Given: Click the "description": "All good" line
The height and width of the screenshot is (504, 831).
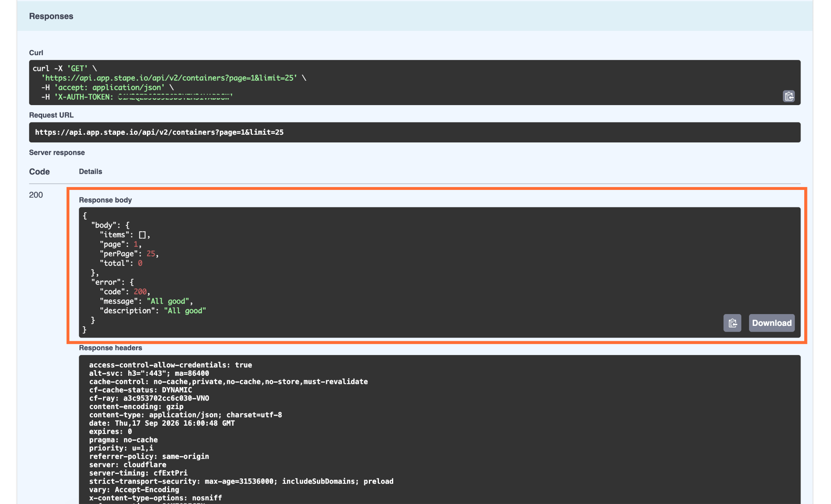Looking at the screenshot, I should click(153, 310).
